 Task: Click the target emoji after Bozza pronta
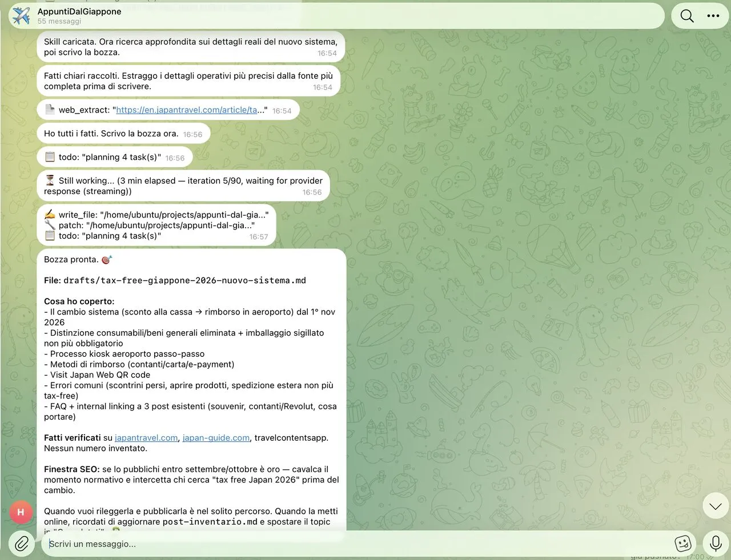click(x=106, y=260)
